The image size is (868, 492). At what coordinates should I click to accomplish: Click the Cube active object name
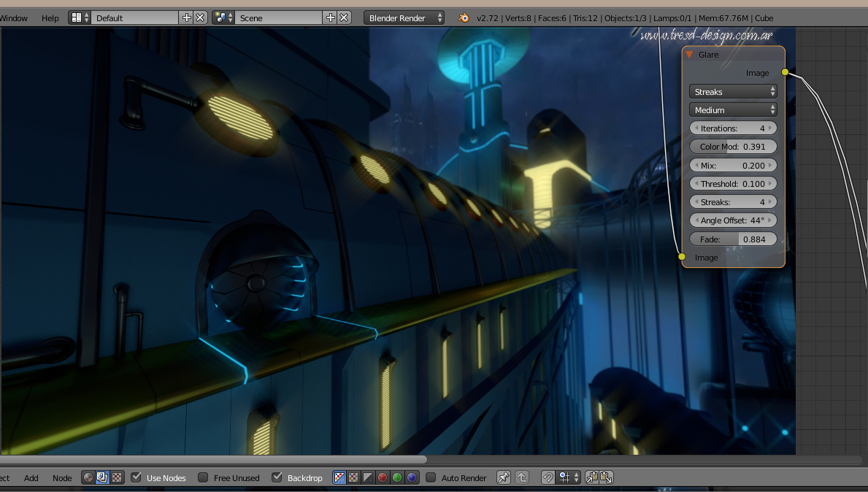tap(764, 18)
